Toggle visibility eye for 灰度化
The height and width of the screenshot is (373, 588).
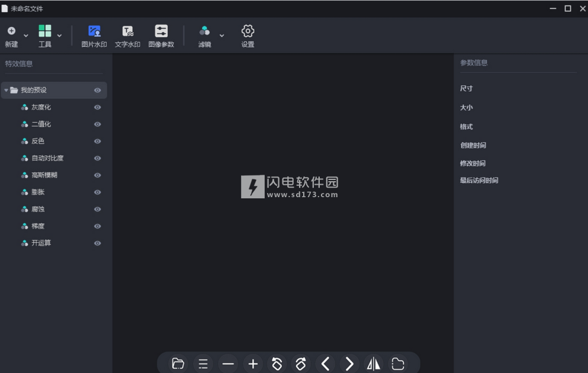98,107
